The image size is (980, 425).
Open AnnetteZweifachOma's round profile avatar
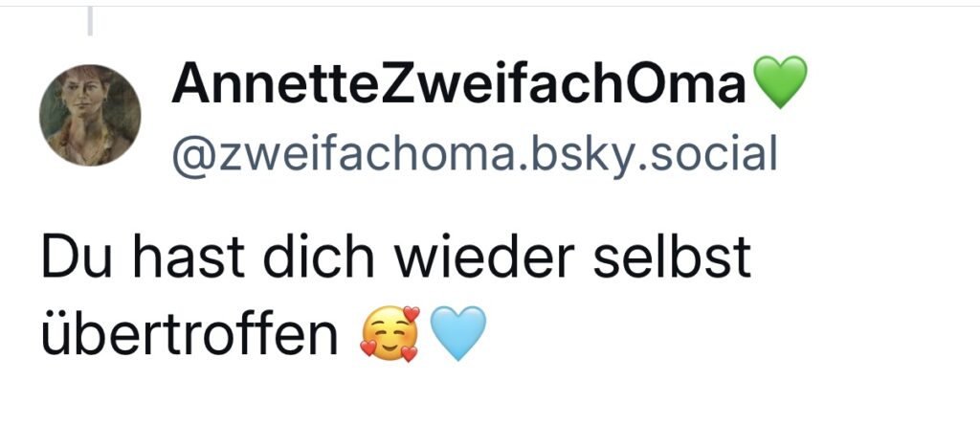pos(90,116)
